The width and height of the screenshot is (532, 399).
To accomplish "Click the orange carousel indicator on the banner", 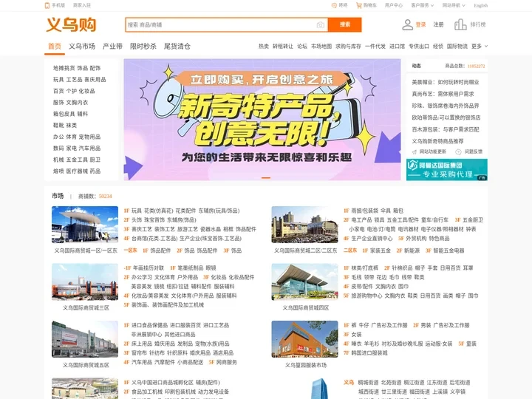I will point(266,177).
